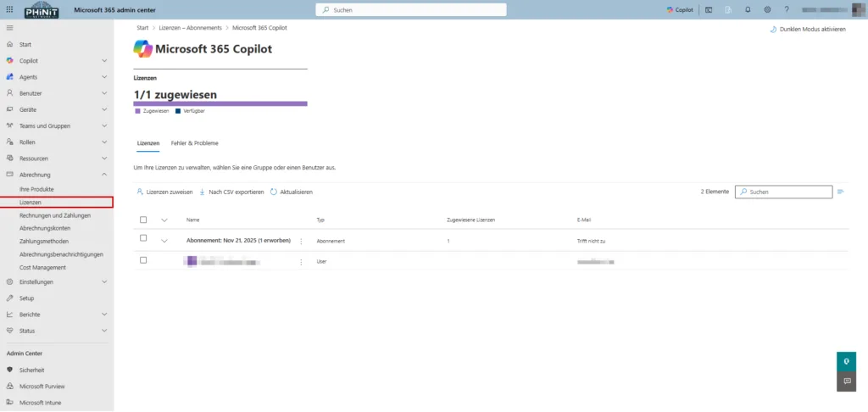Click the Setup wrench icon
This screenshot has width=868, height=412.
tap(9, 298)
